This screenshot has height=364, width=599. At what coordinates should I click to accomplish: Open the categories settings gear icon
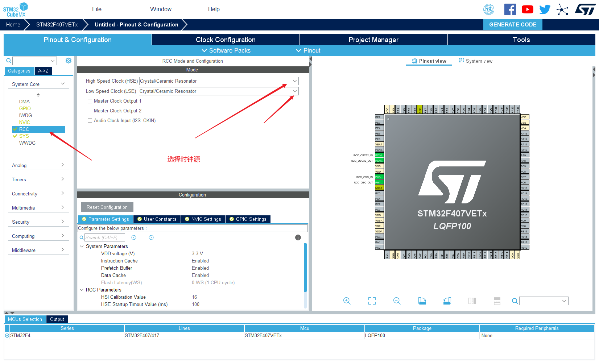pyautogui.click(x=69, y=61)
